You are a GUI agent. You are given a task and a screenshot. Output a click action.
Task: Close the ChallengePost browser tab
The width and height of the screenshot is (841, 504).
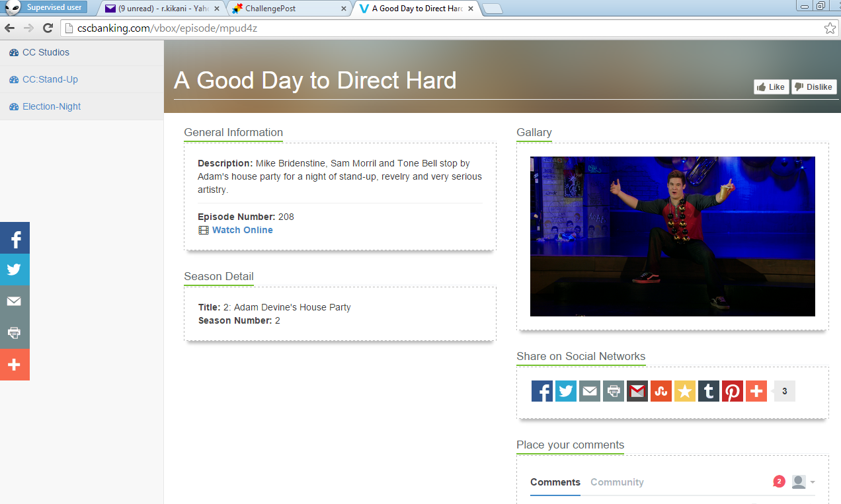pyautogui.click(x=342, y=9)
